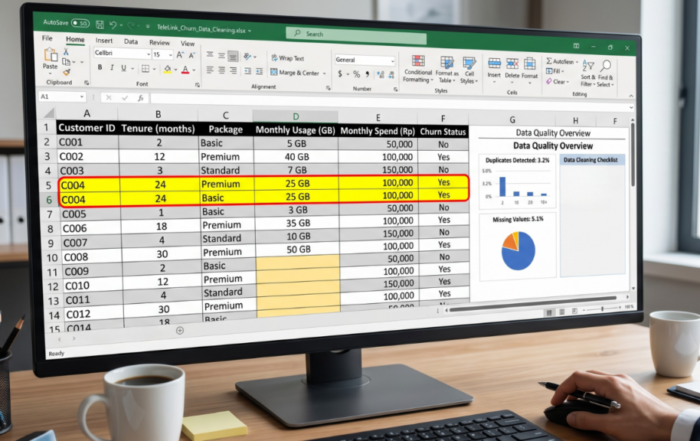Click the Paste clipboard icon
Screen dimensions: 700x441
(x=50, y=54)
